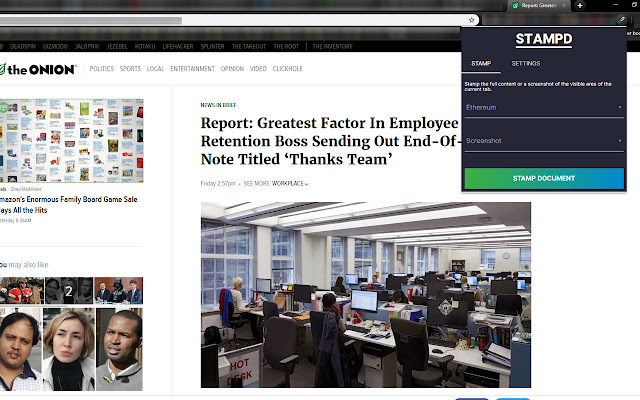The width and height of the screenshot is (640, 400).
Task: Open the SPLINTER network link
Action: [212, 47]
